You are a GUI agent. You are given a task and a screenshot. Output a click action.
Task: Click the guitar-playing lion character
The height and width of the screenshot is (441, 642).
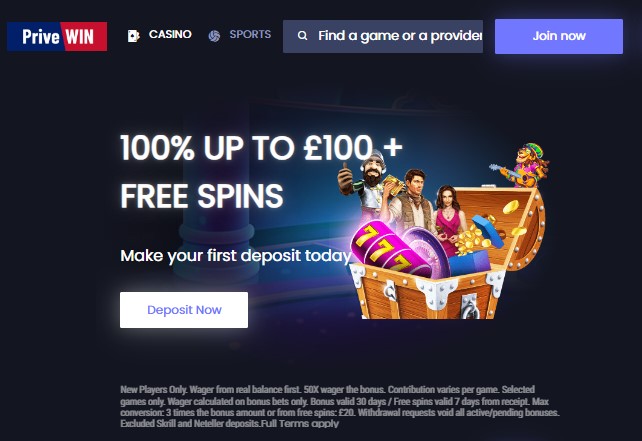coord(521,165)
